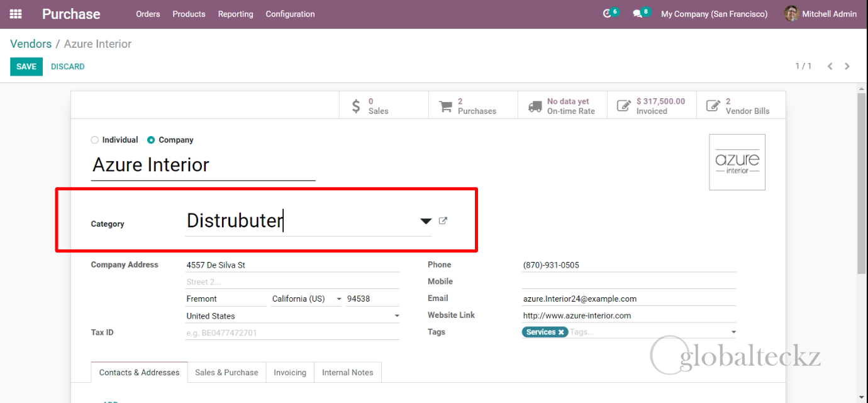Go back to Vendors breadcrumb
The height and width of the screenshot is (403, 868).
pos(31,44)
